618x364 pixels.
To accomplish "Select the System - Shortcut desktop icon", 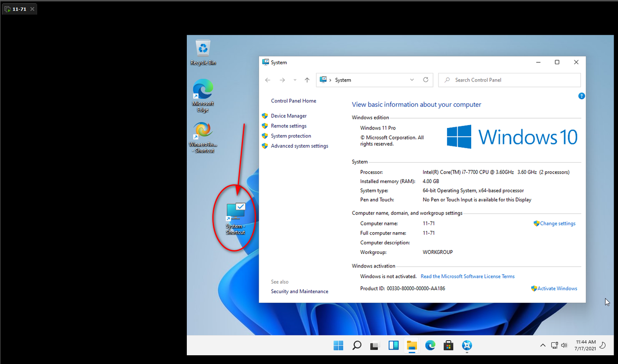I will click(236, 219).
